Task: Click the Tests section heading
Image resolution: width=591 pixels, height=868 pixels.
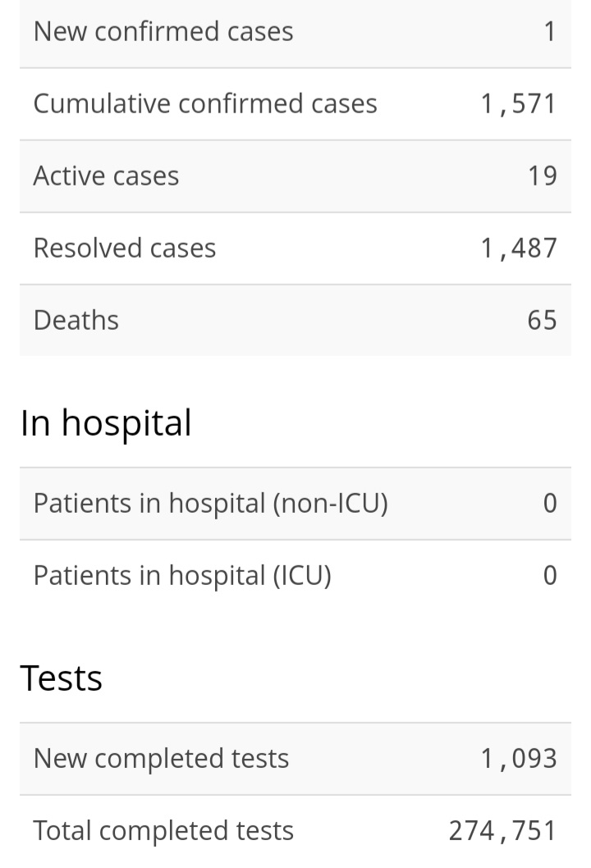Action: 62,678
